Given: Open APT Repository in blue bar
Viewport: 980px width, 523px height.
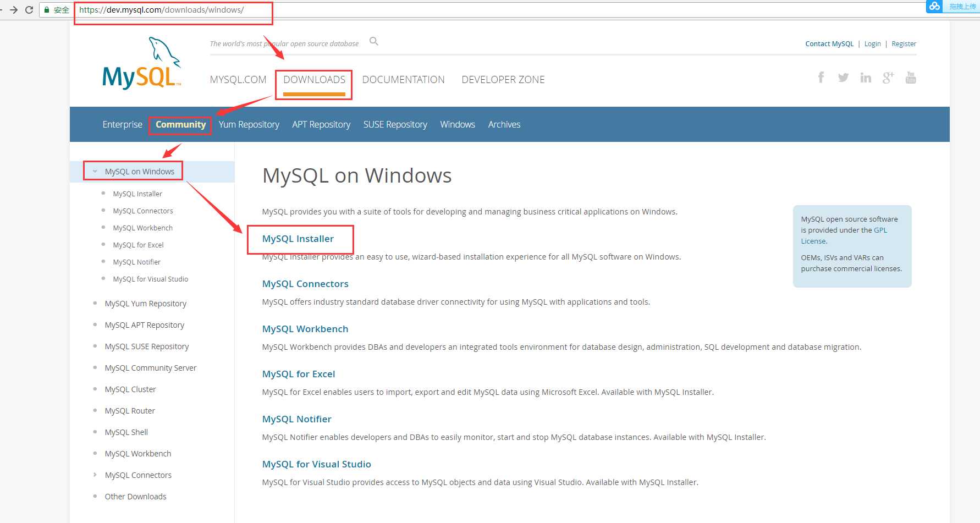Looking at the screenshot, I should tap(321, 125).
